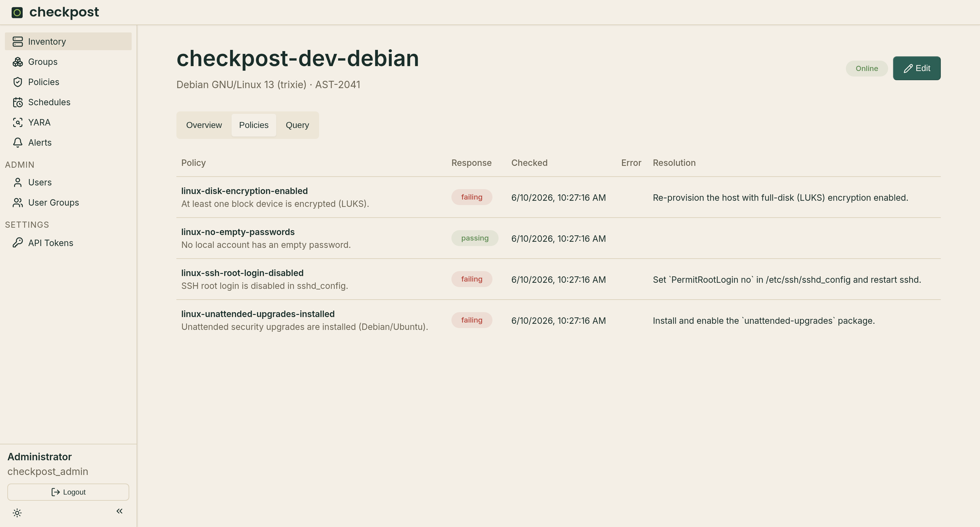Click the Error column header

tap(631, 163)
